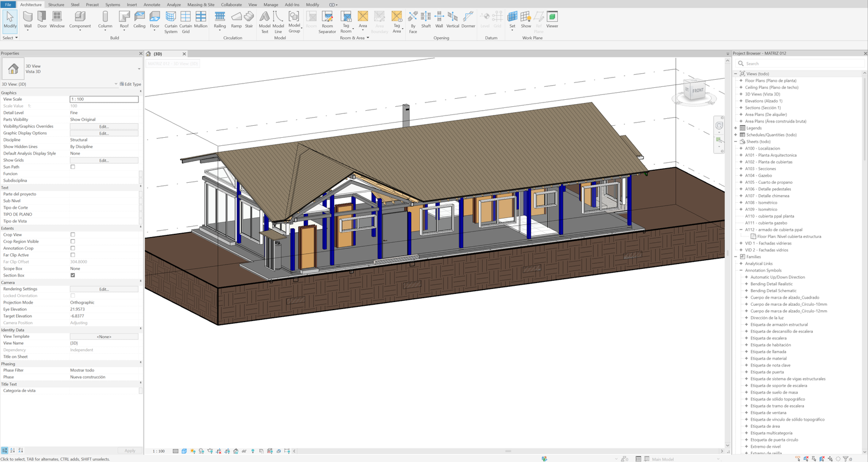
Task: Switch to the Manage ribbon tab
Action: (x=271, y=4)
